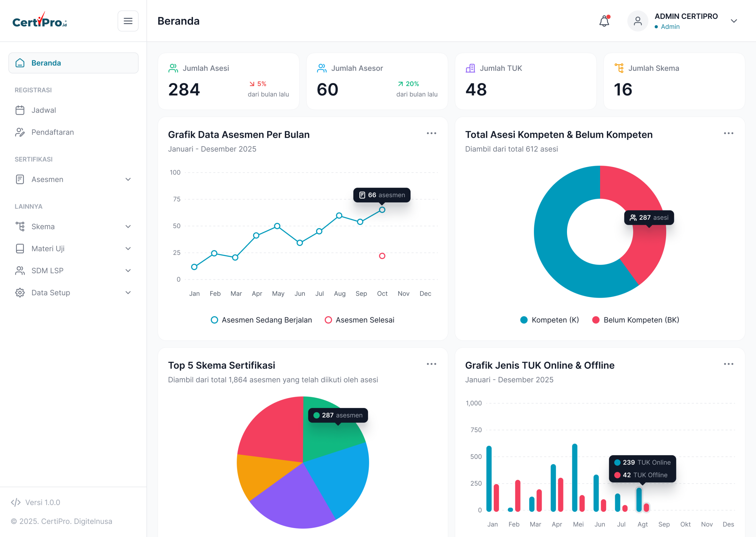The width and height of the screenshot is (756, 537).
Task: Expand the Asesmen sidebar submenu
Action: pos(73,179)
